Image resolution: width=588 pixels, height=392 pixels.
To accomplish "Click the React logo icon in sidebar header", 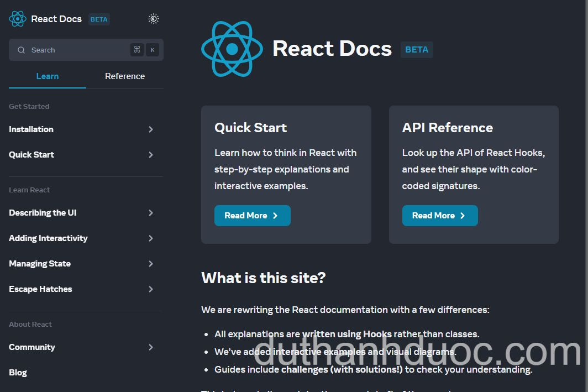I will pos(18,19).
